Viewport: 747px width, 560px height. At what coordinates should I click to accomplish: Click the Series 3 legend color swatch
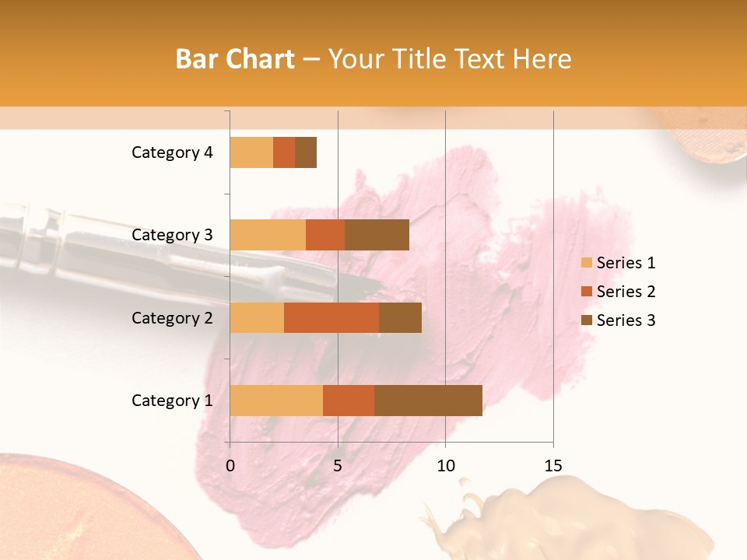[586, 320]
